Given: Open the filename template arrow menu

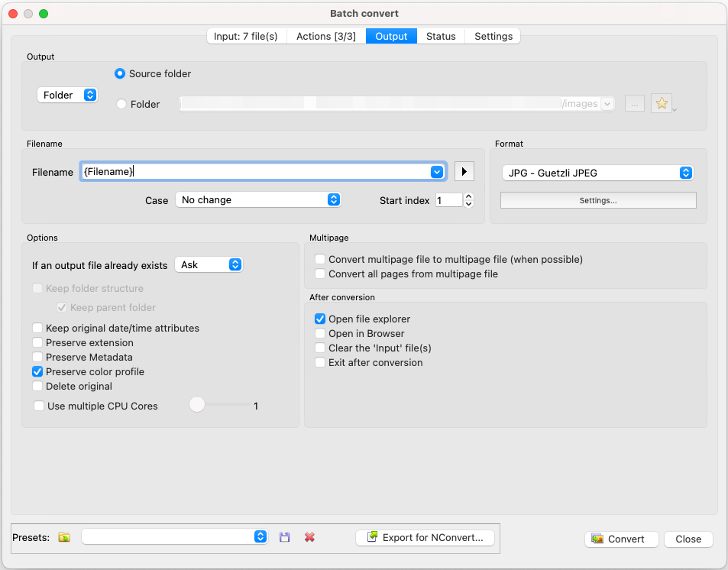Looking at the screenshot, I should tap(464, 172).
